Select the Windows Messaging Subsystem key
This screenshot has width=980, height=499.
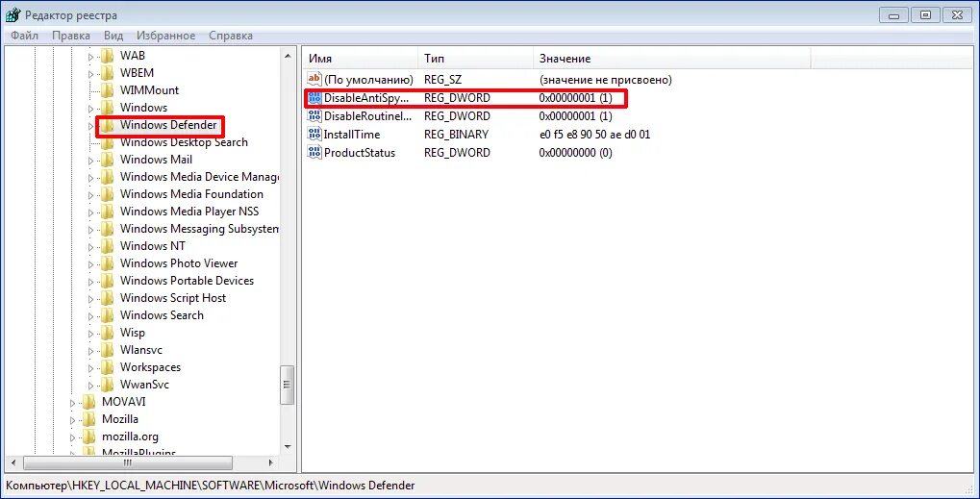[x=199, y=229]
